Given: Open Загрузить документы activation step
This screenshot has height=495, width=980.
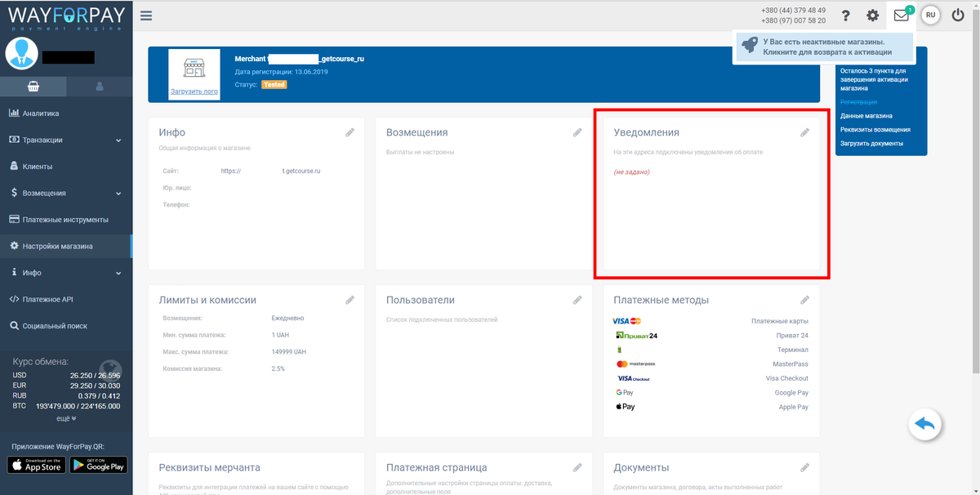Looking at the screenshot, I should coord(871,143).
